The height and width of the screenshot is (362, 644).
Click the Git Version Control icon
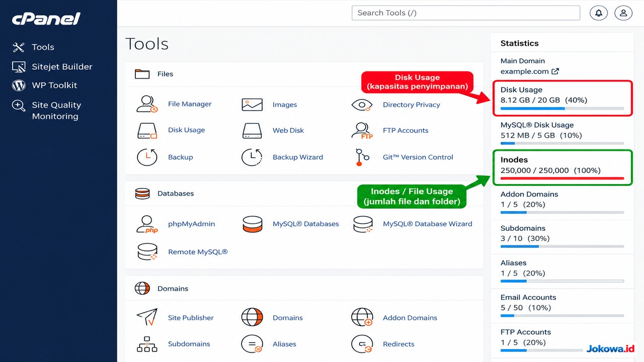click(362, 157)
